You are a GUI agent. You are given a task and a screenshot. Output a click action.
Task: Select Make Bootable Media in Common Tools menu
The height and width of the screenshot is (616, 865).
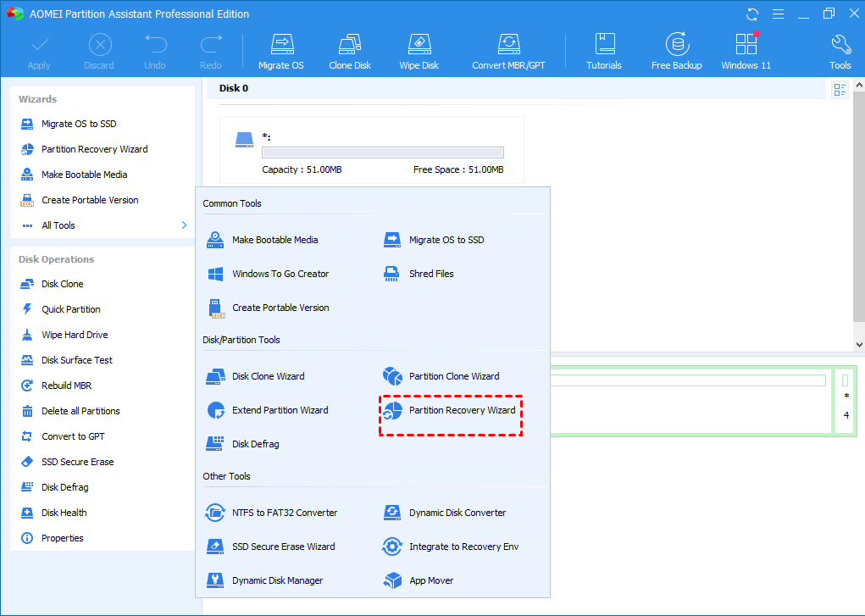[x=262, y=240]
